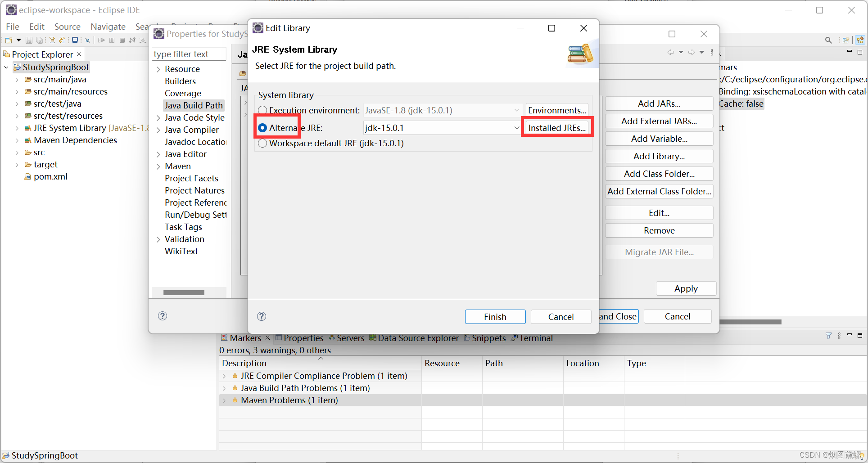Viewport: 868px width, 463px height.
Task: Click Apply in Properties dialog
Action: pyautogui.click(x=686, y=288)
